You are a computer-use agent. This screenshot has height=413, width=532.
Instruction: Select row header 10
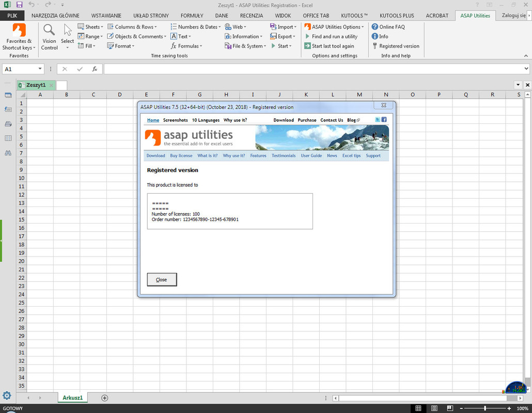21,178
